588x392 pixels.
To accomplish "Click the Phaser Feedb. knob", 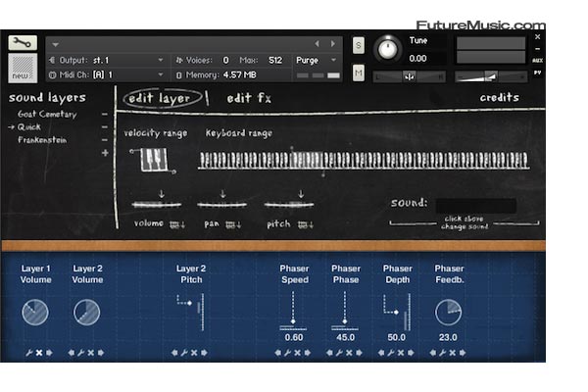I will pyautogui.click(x=449, y=312).
